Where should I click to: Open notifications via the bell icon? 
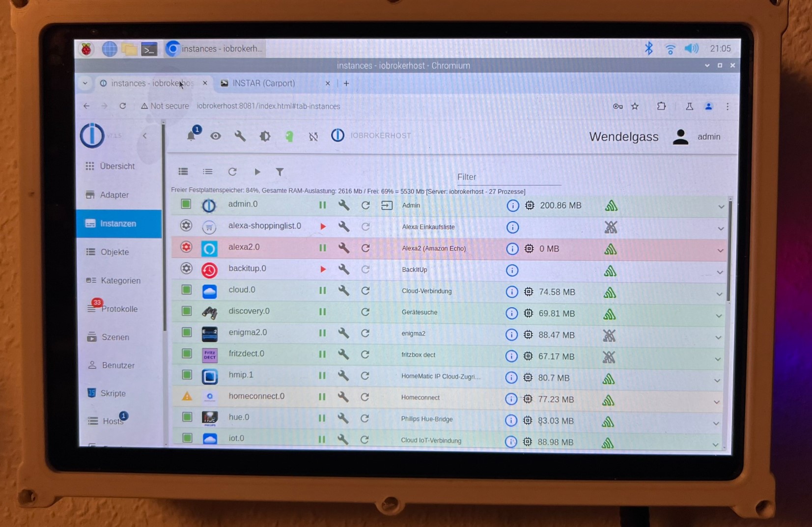click(192, 136)
